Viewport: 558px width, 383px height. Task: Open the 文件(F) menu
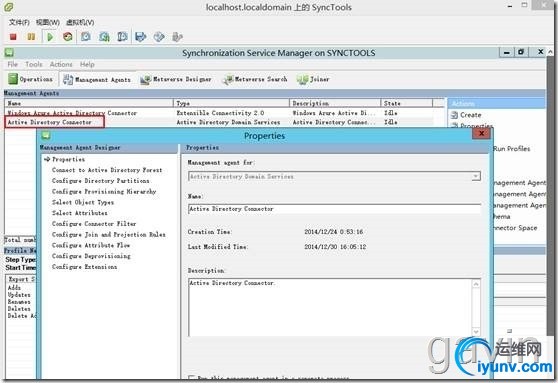pyautogui.click(x=19, y=22)
